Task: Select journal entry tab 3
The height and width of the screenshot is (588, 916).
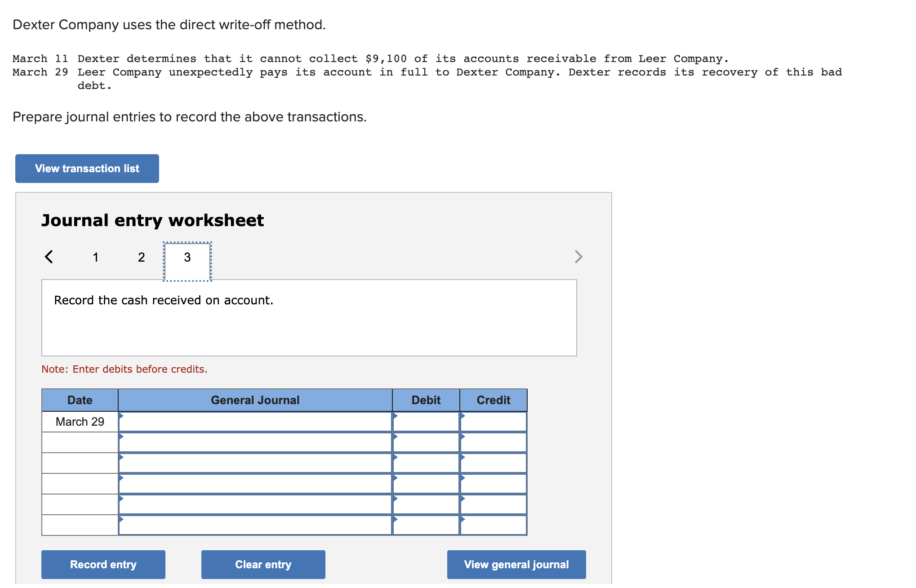Action: 187,257
